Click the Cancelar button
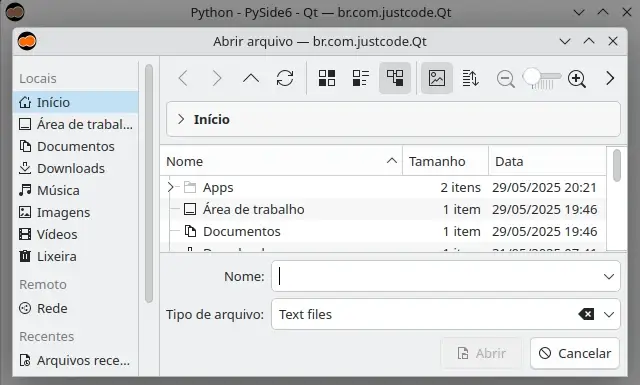This screenshot has width=640, height=385. pyautogui.click(x=575, y=353)
